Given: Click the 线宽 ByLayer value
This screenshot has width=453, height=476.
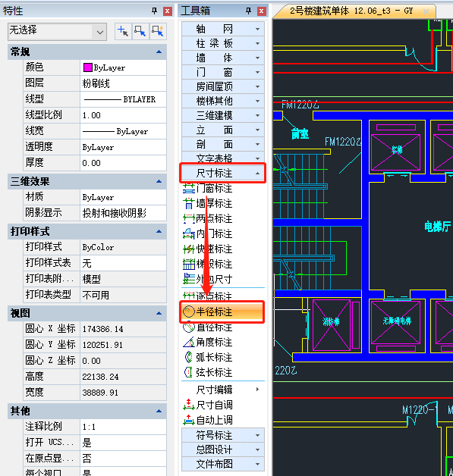Looking at the screenshot, I should click(123, 131).
